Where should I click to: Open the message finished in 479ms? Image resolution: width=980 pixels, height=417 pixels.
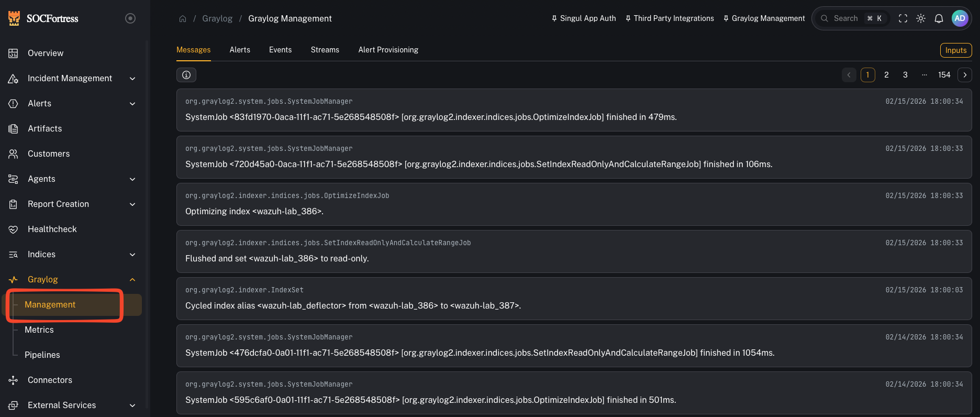point(574,110)
